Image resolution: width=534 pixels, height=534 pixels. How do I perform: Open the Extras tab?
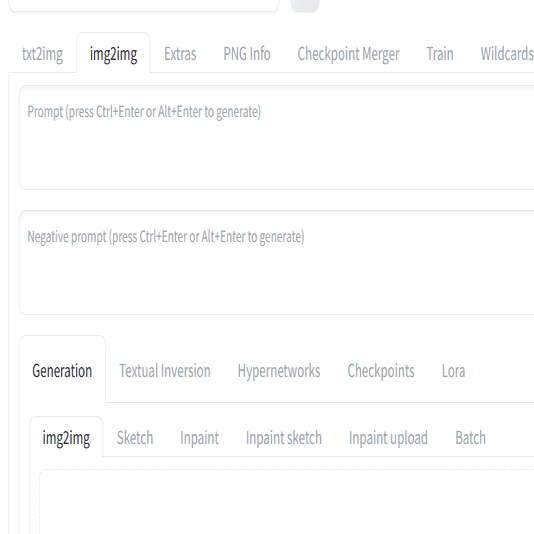click(x=180, y=54)
